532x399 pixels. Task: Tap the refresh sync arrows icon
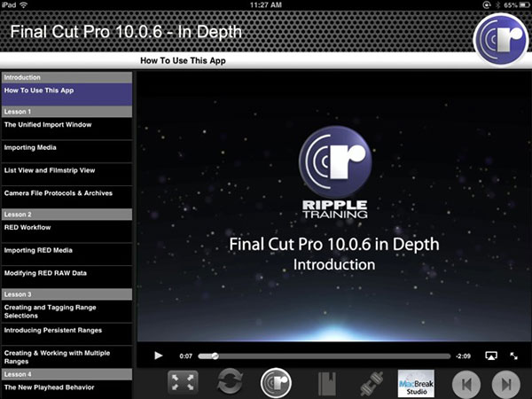coord(230,382)
